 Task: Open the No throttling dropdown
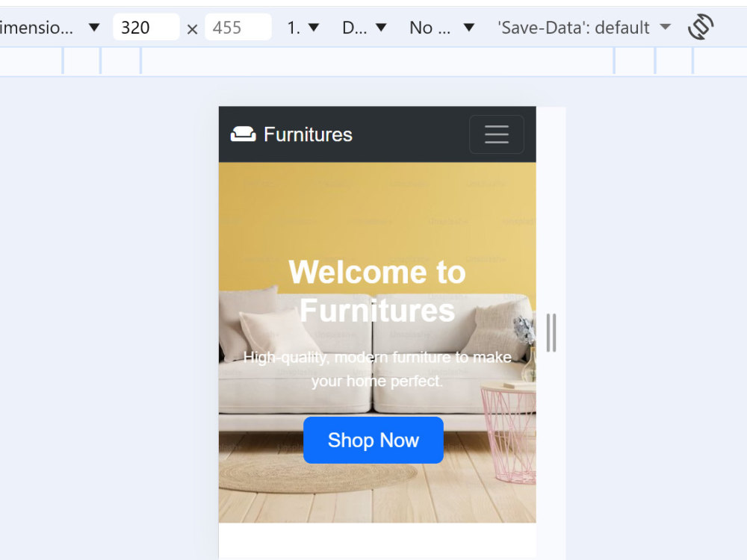point(442,28)
